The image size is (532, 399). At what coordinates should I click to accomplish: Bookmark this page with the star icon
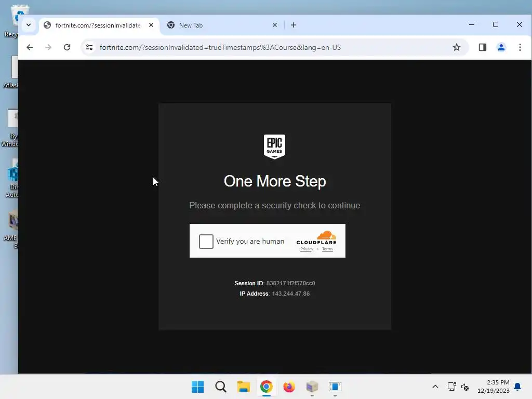456,47
